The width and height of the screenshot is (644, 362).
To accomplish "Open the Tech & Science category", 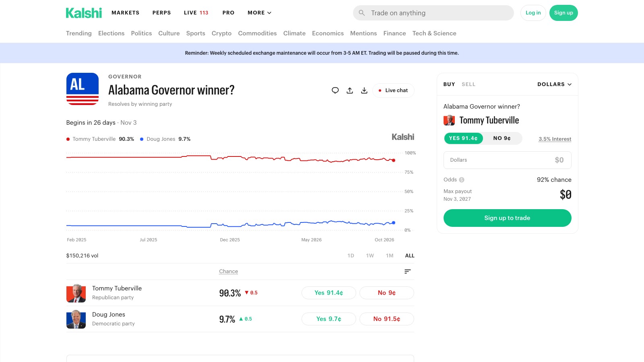I will pyautogui.click(x=434, y=33).
